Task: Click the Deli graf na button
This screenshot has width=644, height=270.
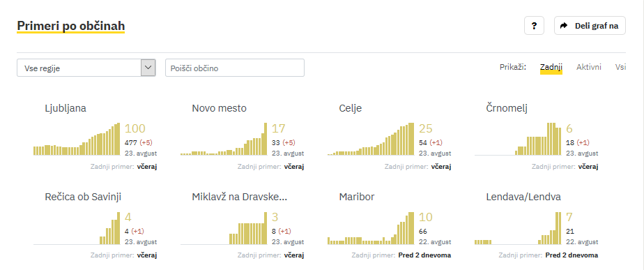Action: click(590, 26)
